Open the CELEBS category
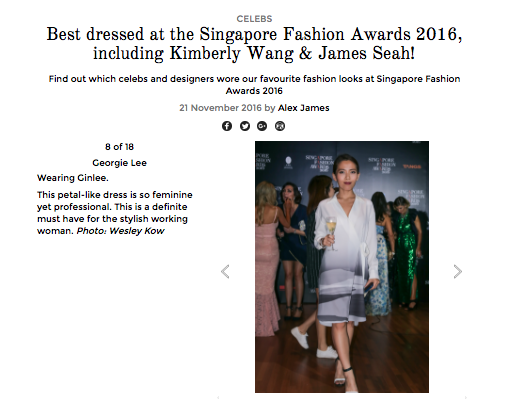Screen dimensions: 508x408 click(254, 19)
